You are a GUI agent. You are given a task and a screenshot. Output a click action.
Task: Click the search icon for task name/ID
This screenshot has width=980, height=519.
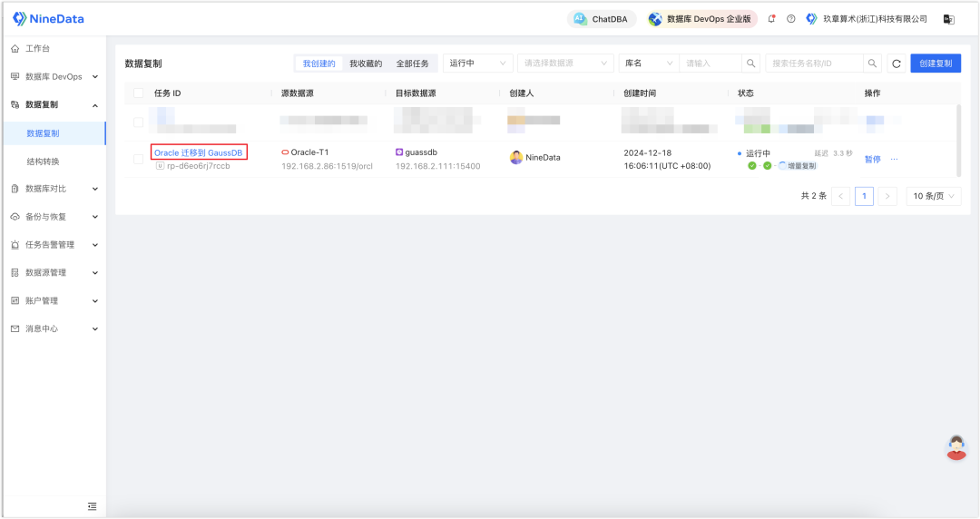tap(872, 64)
